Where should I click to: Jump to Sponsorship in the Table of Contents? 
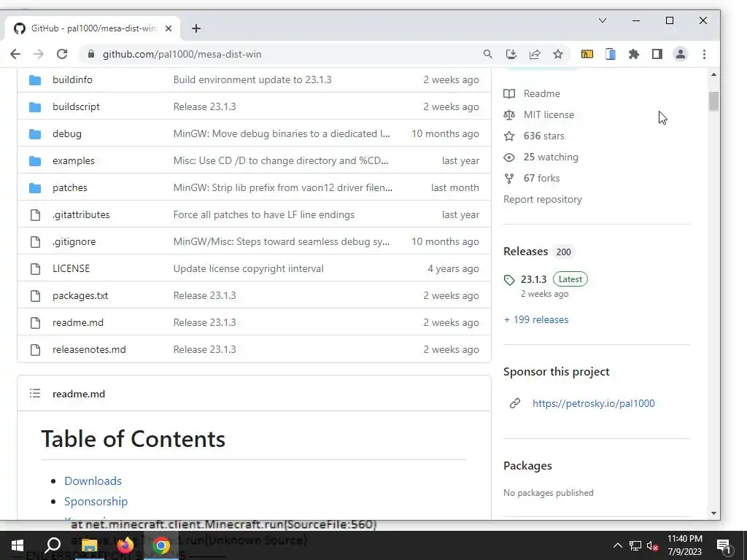click(x=96, y=502)
